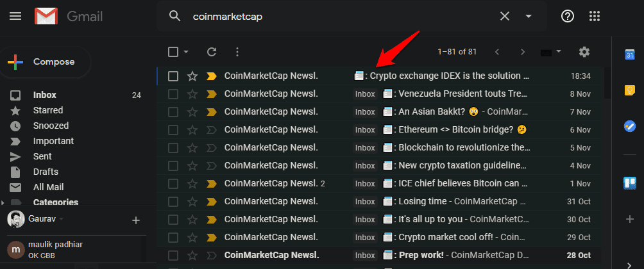644x269 pixels.
Task: Go to the Starred folder
Action: (48, 110)
